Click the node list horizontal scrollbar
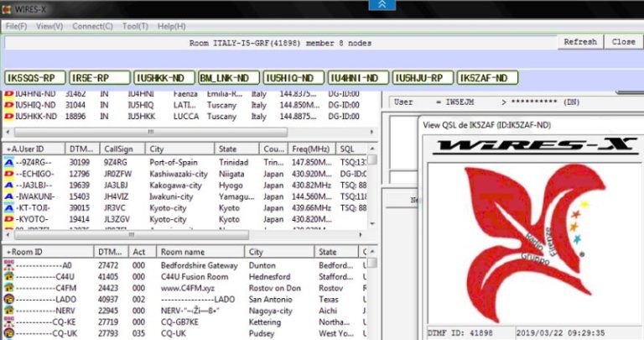Image resolution: width=644 pixels, height=340 pixels. 132,235
